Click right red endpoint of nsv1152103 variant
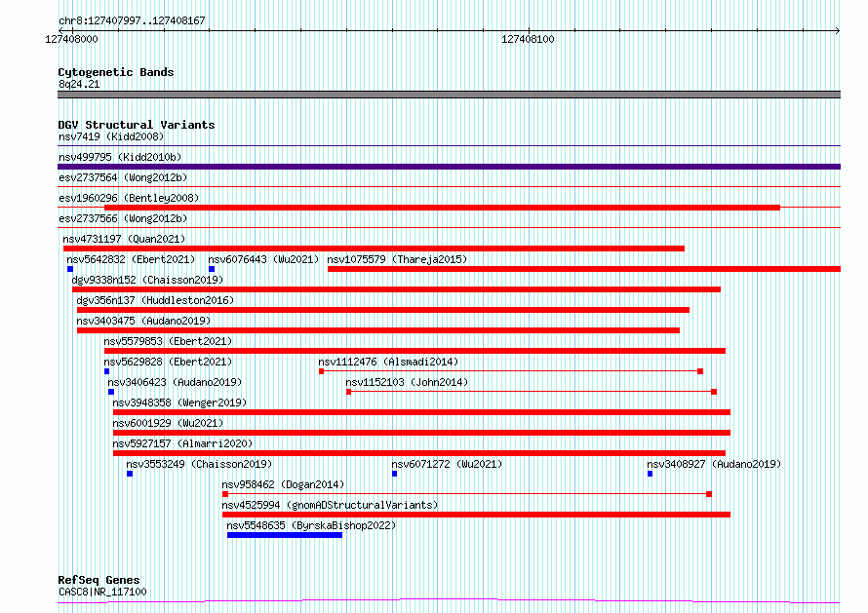 714,392
